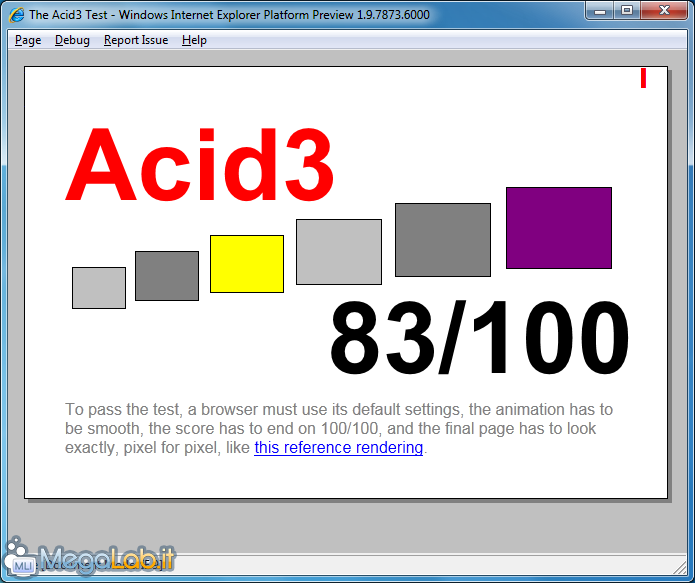Click the 83/100 score text

pos(479,337)
